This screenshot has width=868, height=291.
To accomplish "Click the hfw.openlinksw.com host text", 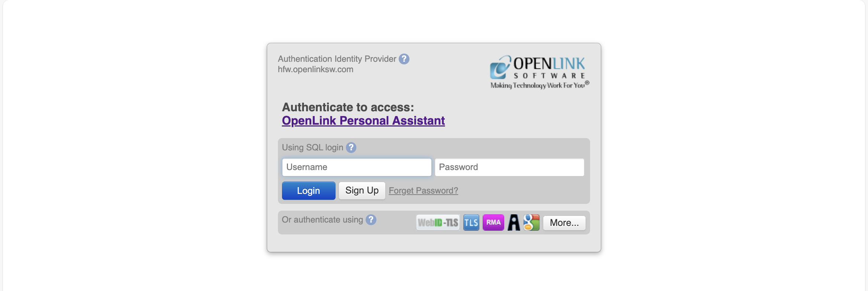I will 315,69.
